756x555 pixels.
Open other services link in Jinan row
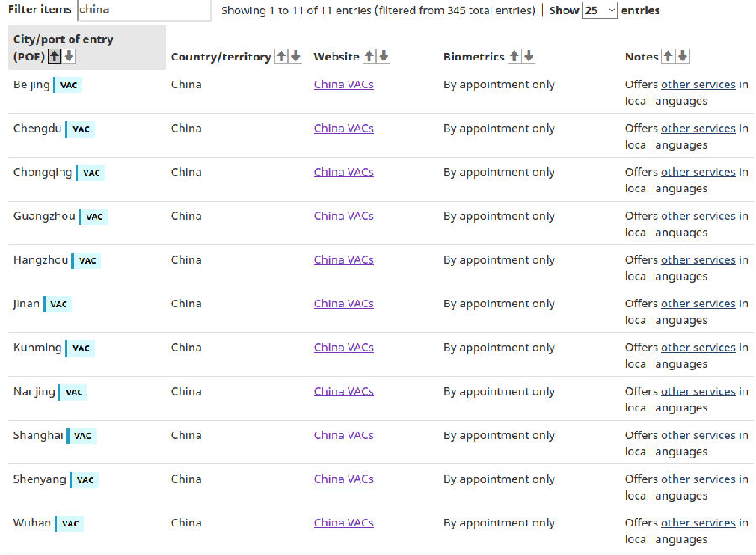point(698,303)
